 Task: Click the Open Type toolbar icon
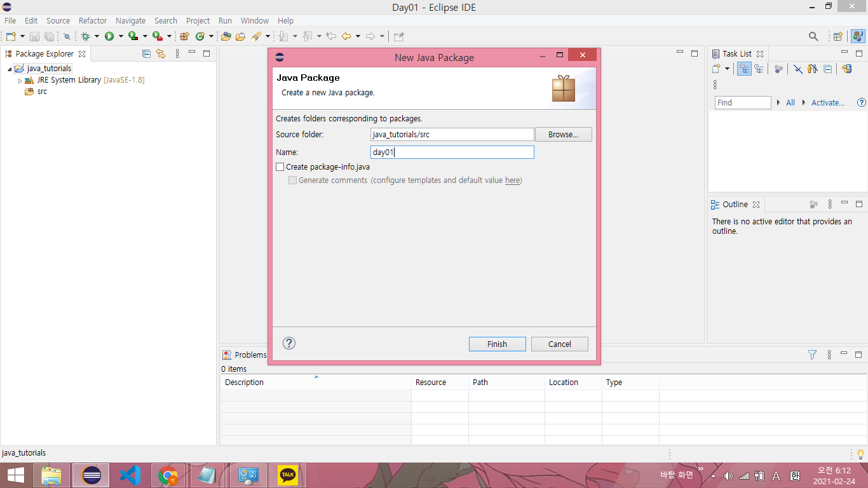226,36
